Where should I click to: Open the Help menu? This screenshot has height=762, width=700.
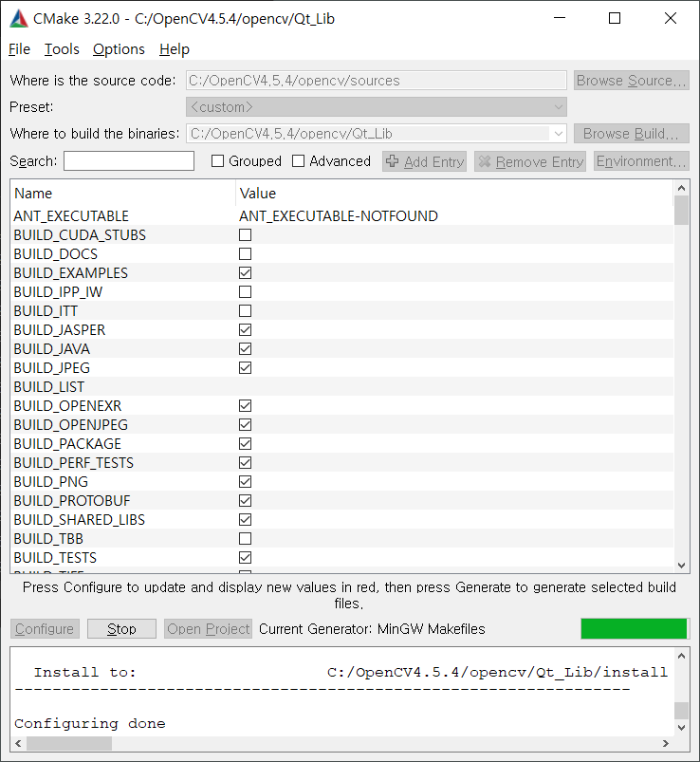coord(175,49)
